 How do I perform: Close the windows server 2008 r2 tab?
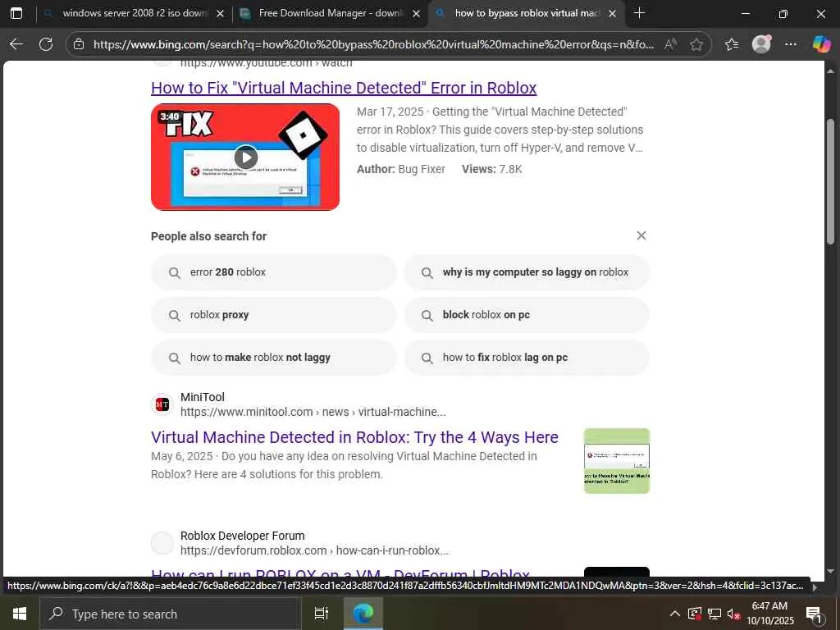pos(220,14)
